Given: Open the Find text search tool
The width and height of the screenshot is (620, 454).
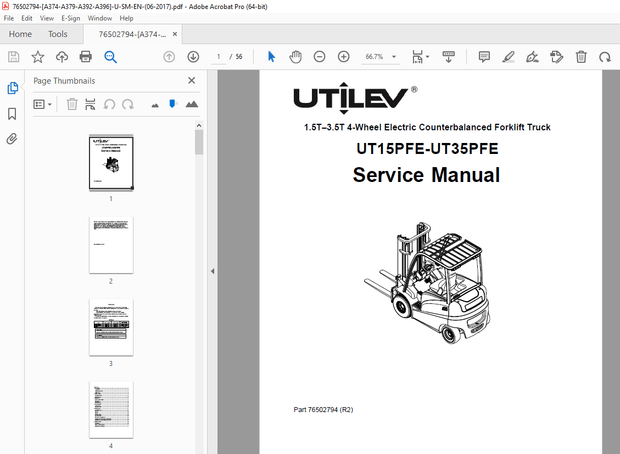Looking at the screenshot, I should pos(110,57).
